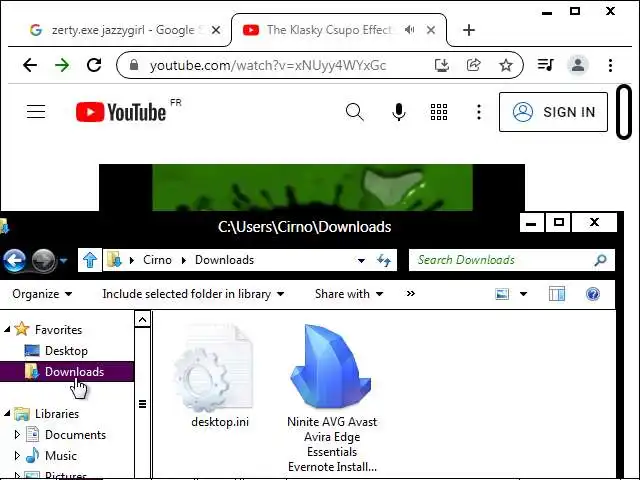This screenshot has width=640, height=480.
Task: Open the Chrome three-dot menu
Action: (610, 65)
